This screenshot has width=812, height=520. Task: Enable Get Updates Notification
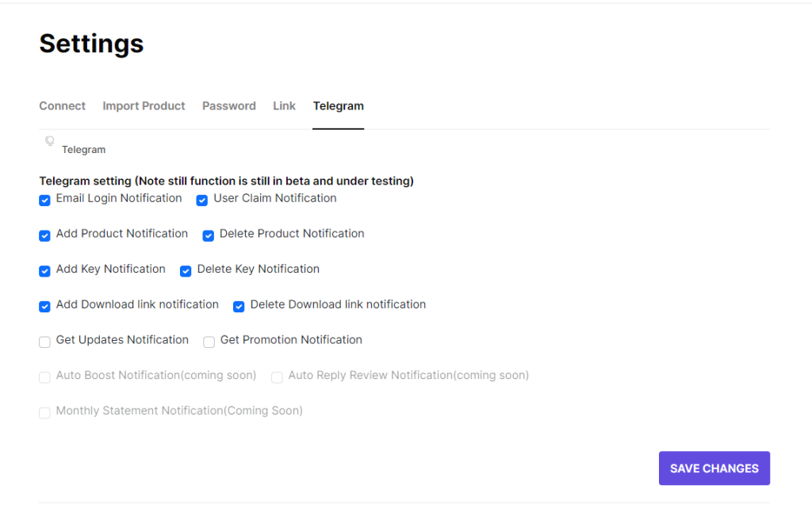pyautogui.click(x=44, y=342)
